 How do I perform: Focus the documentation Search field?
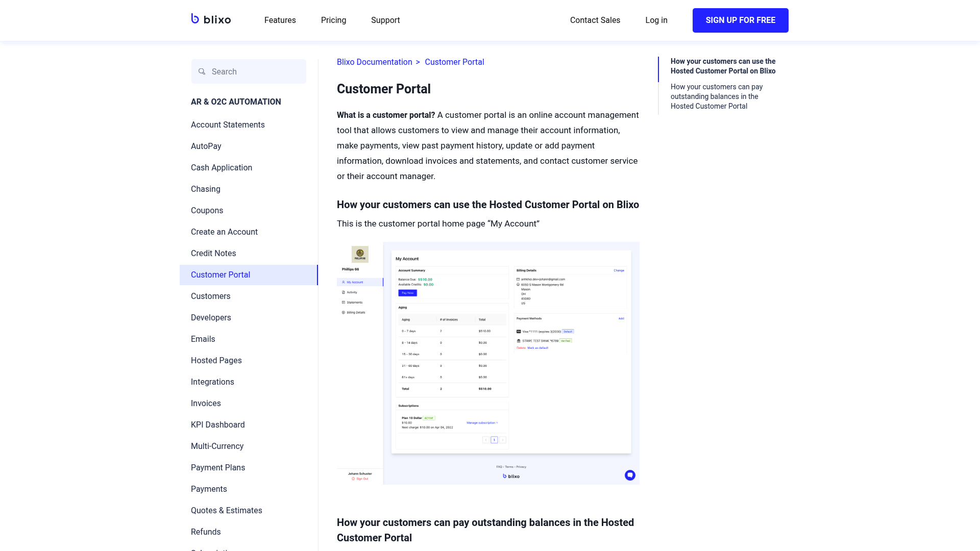(x=249, y=71)
